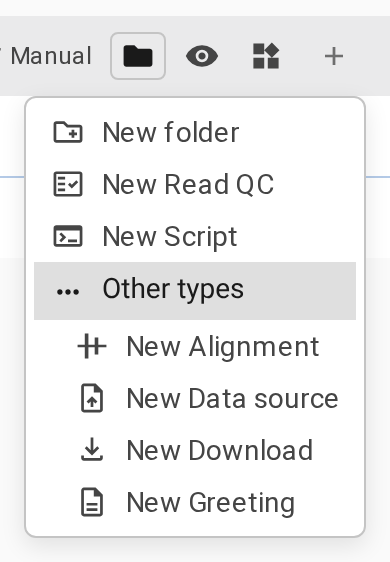
Task: Click the Greeting document icon
Action: pyautogui.click(x=92, y=502)
